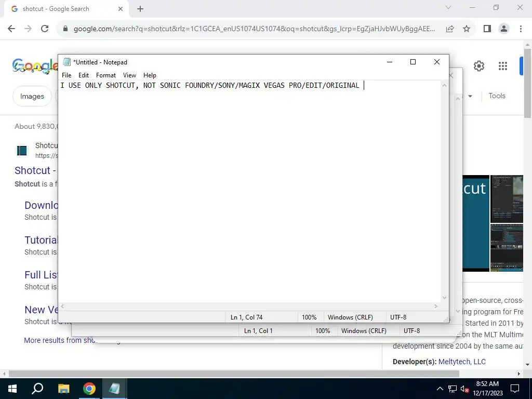Image resolution: width=532 pixels, height=399 pixels.
Task: Go back in Chrome
Action: pos(11,29)
